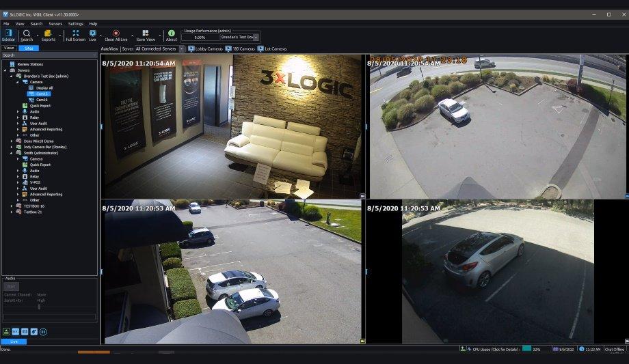The width and height of the screenshot is (629, 364).
Task: Select Cam16 in the tree
Action: click(42, 100)
